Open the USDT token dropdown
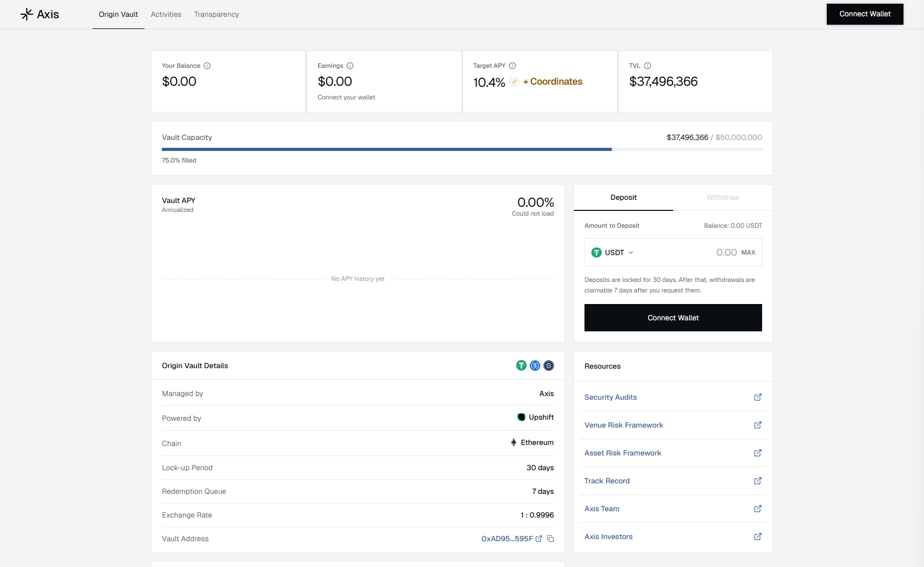The height and width of the screenshot is (567, 924). (612, 252)
